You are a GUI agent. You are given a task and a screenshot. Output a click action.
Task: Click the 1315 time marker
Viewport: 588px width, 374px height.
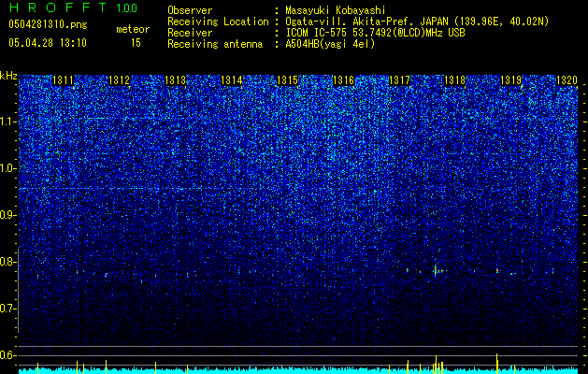click(287, 80)
